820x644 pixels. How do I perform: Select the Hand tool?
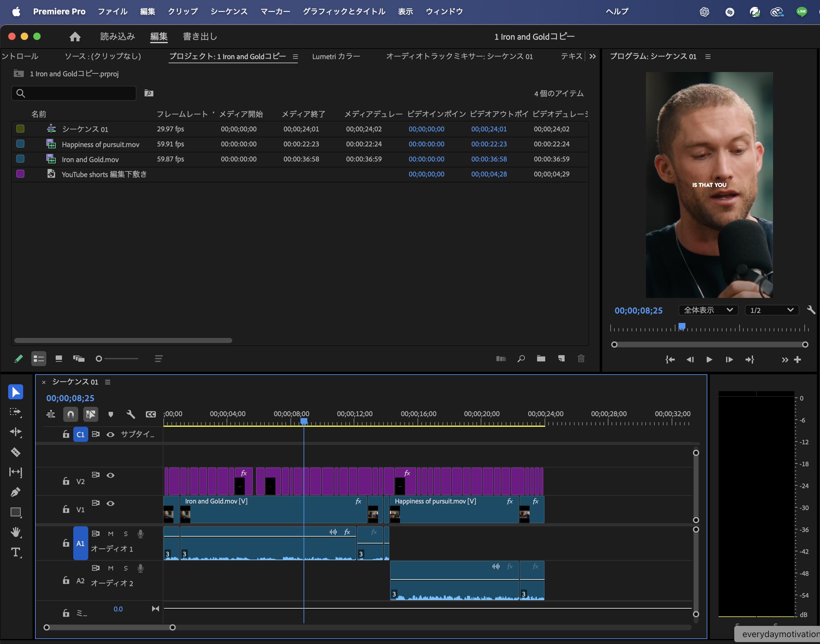16,532
